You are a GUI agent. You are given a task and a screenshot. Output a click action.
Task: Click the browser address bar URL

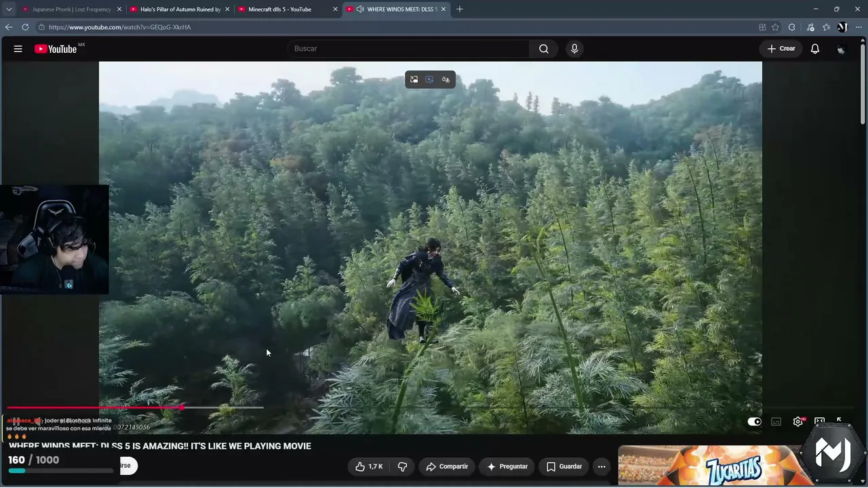pyautogui.click(x=119, y=27)
